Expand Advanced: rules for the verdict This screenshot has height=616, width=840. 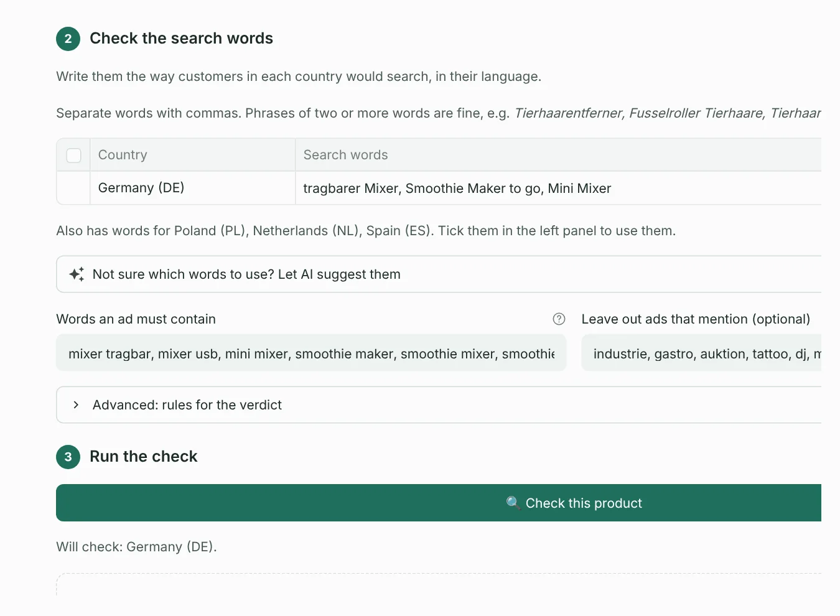(x=439, y=405)
